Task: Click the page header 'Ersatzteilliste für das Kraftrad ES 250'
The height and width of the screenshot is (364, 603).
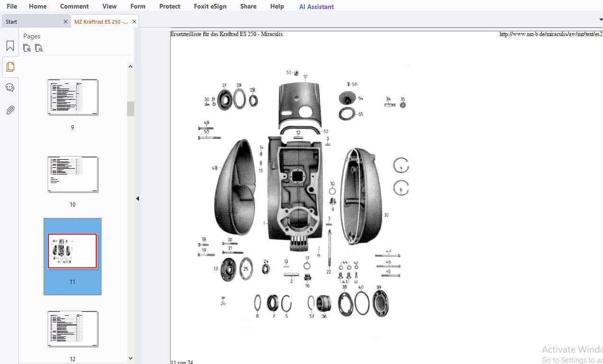Action: [227, 34]
